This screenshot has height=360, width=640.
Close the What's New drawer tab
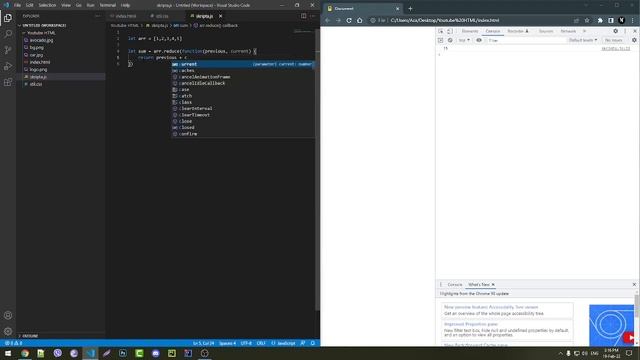493,284
